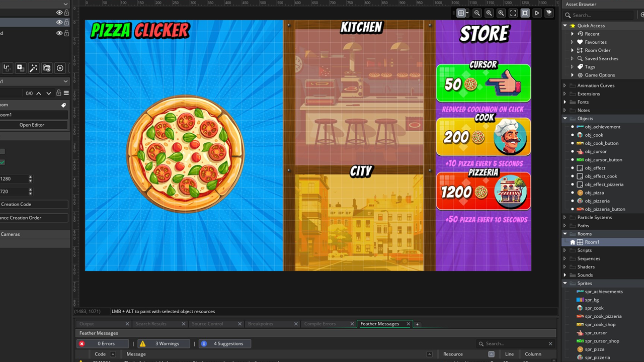Select the magic wand paint tool
Image resolution: width=644 pixels, height=362 pixels.
tap(34, 68)
